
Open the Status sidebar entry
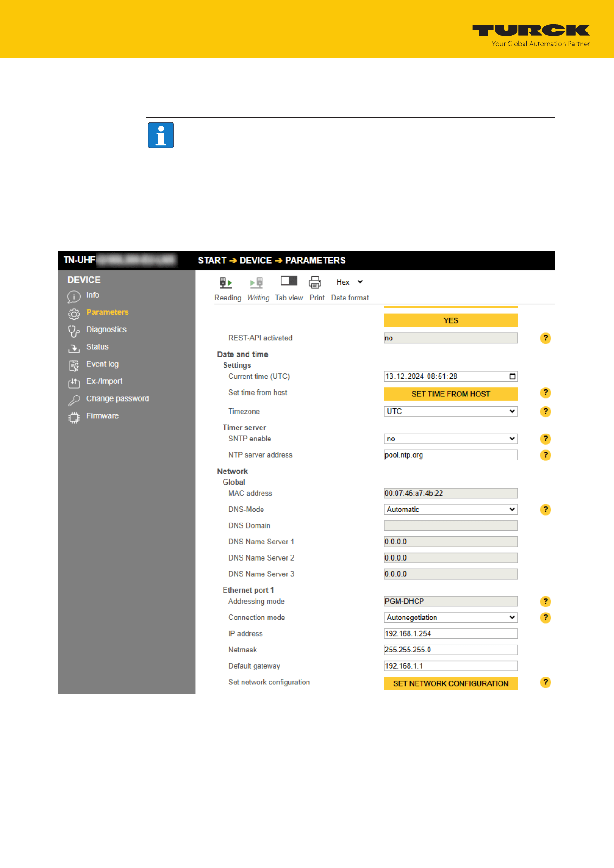pyautogui.click(x=97, y=346)
